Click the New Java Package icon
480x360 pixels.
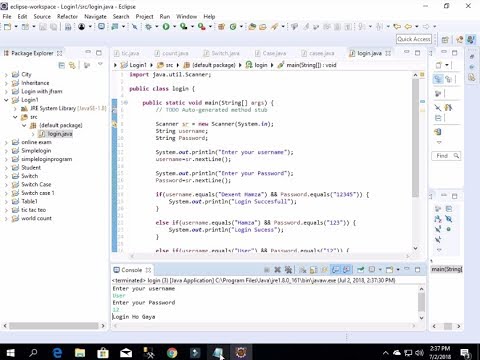pos(221,27)
